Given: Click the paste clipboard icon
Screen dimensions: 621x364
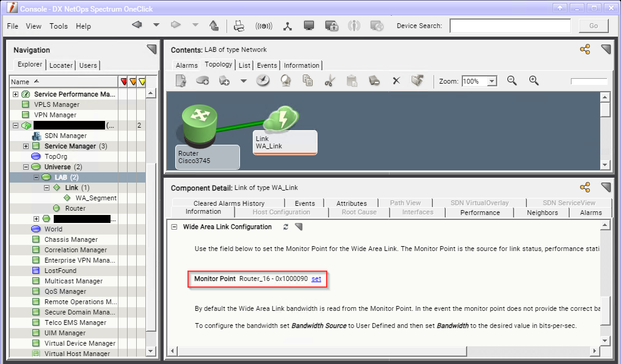Looking at the screenshot, I should tap(352, 81).
